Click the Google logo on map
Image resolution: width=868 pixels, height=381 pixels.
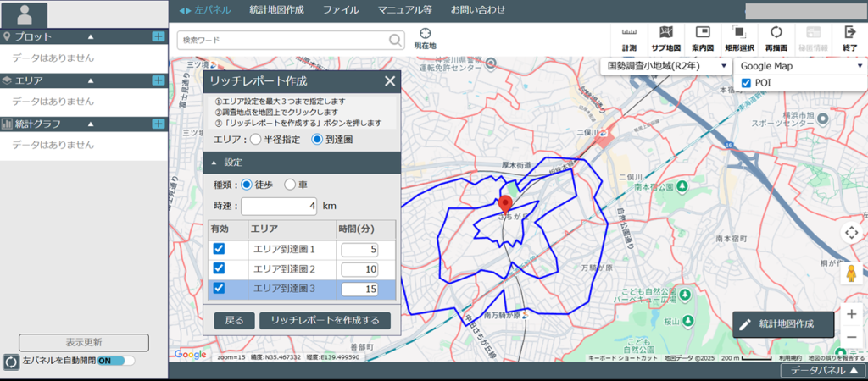(x=190, y=355)
